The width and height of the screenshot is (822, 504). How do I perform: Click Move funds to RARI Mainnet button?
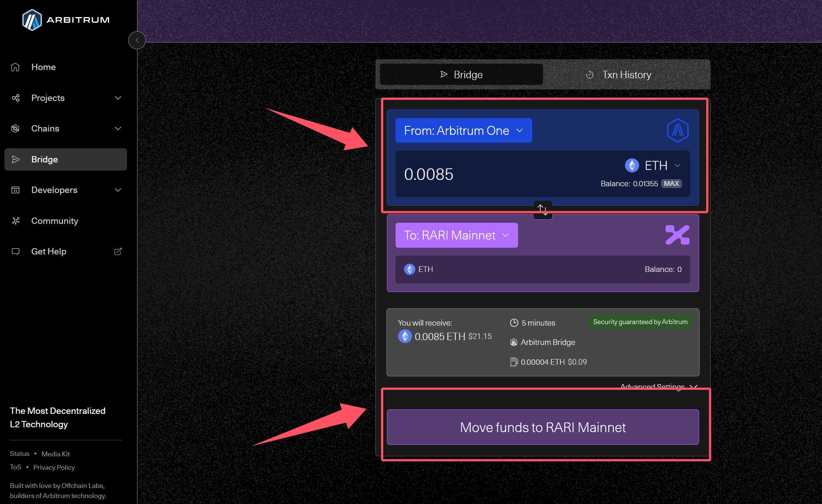click(543, 427)
